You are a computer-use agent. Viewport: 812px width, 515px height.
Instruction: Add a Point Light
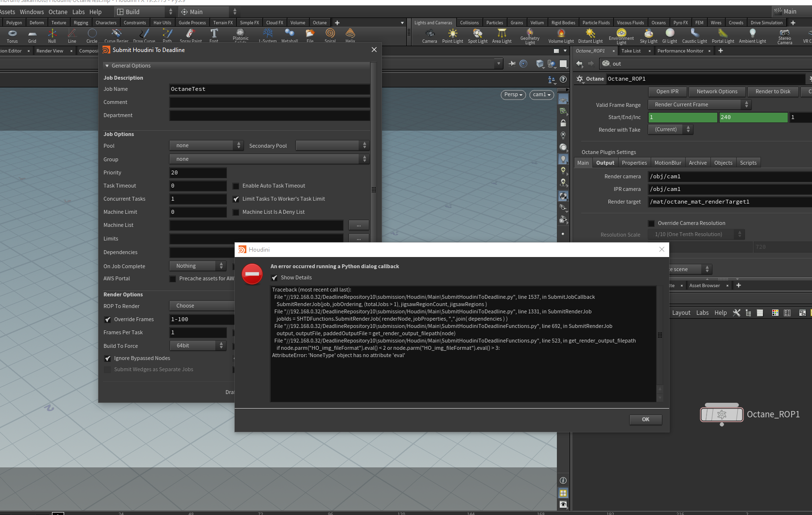[x=452, y=36]
